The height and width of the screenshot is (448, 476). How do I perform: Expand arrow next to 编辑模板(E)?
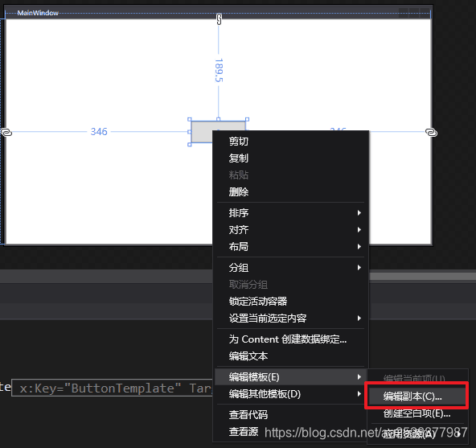(359, 377)
